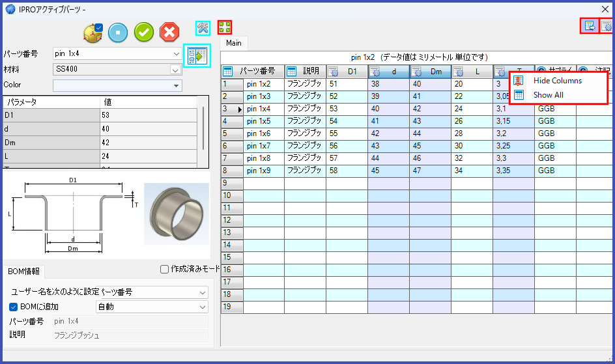The height and width of the screenshot is (364, 615).
Task: Click the Dm column header gear icon
Action: 416,72
